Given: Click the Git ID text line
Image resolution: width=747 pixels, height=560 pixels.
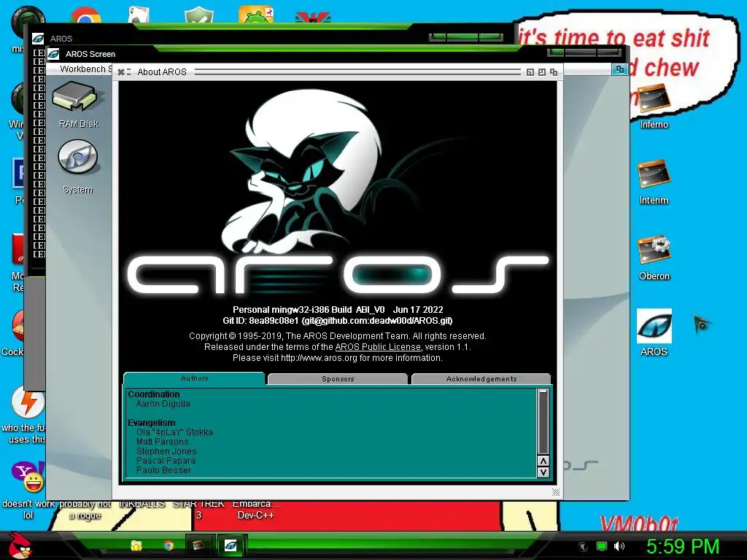Looking at the screenshot, I should pos(337,321).
